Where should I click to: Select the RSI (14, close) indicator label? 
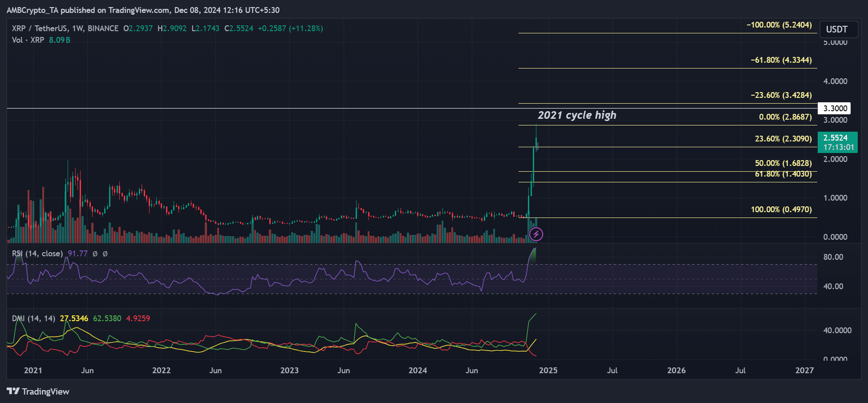pos(37,254)
